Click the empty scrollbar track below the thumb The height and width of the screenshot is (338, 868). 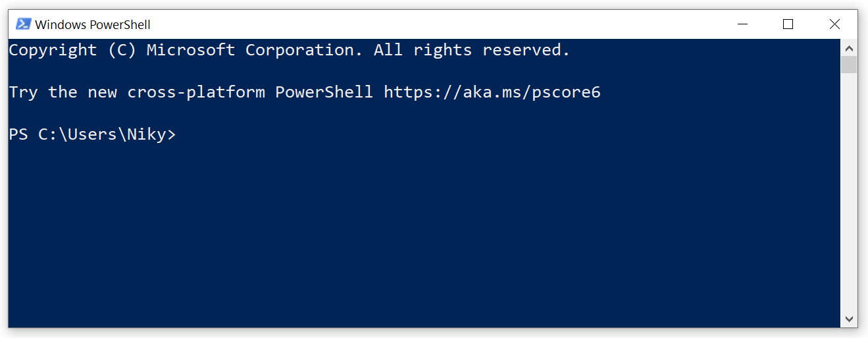click(849, 198)
